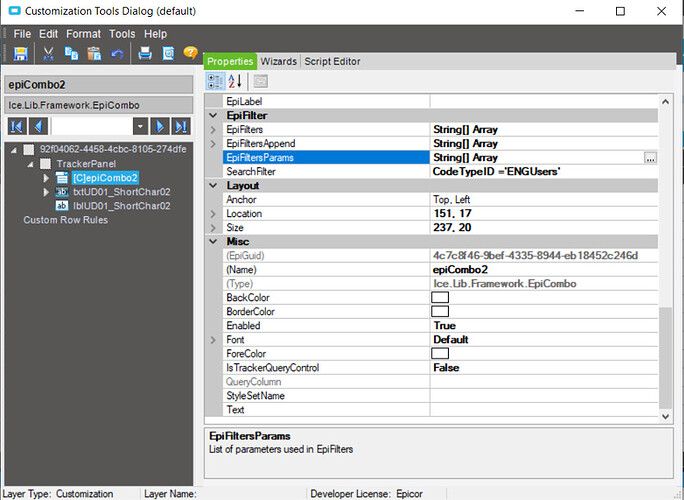The width and height of the screenshot is (684, 500).
Task: Collapse the EpiFilter category
Action: [x=213, y=116]
